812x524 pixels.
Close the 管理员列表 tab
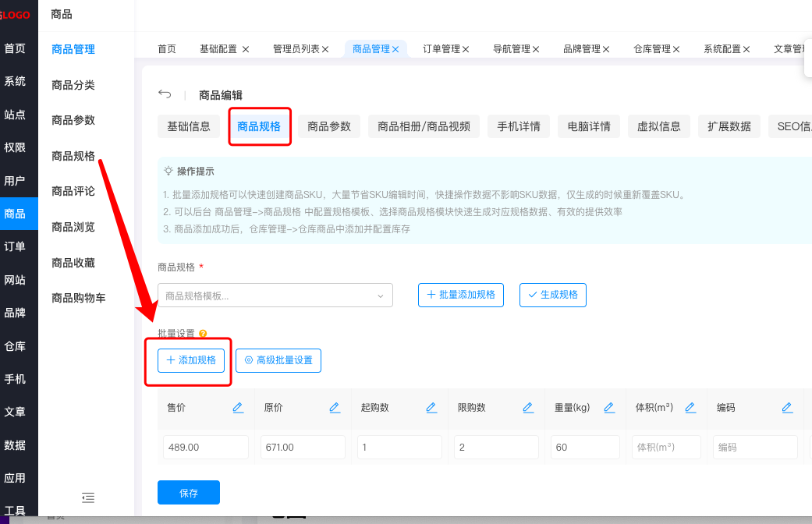(325, 49)
